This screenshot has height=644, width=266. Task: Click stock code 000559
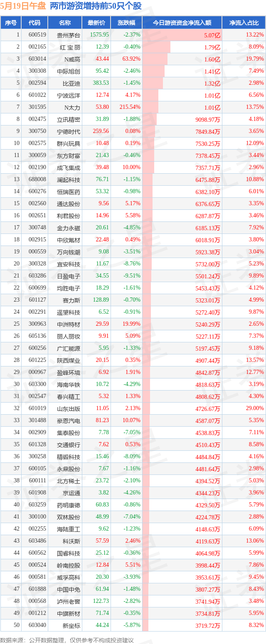coord(37,252)
